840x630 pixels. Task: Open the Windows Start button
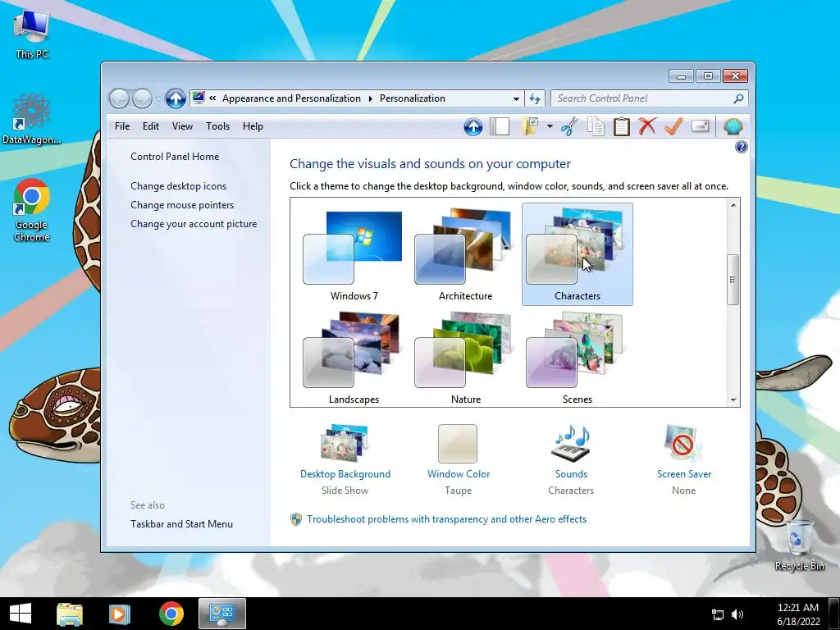tap(21, 614)
